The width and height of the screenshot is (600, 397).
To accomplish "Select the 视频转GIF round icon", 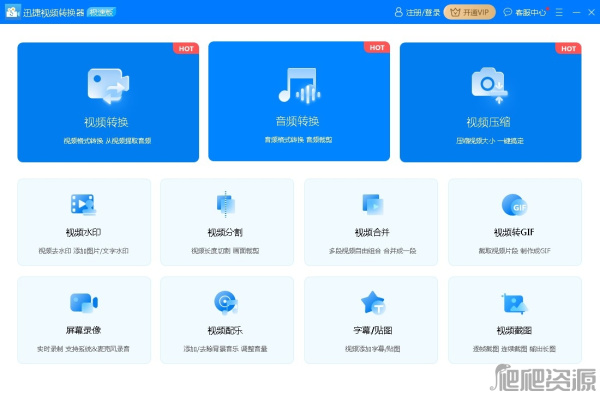I will 515,205.
